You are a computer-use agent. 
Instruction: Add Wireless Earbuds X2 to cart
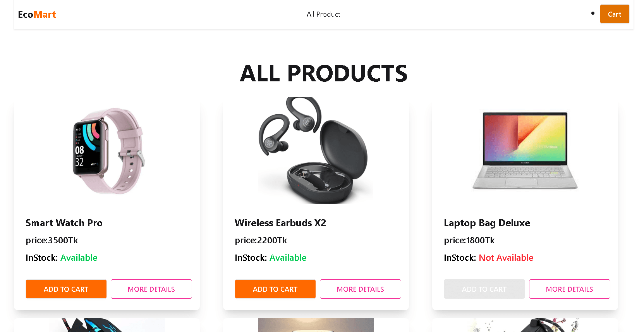(x=275, y=289)
